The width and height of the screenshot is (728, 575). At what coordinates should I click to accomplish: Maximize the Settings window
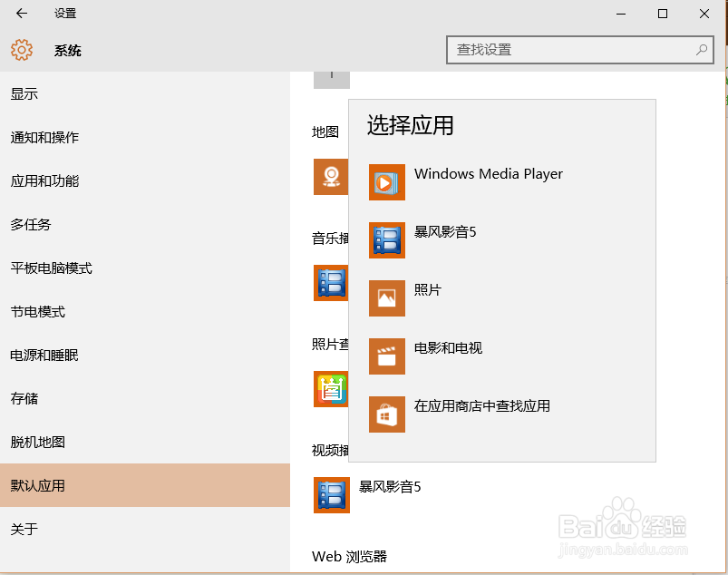[663, 14]
